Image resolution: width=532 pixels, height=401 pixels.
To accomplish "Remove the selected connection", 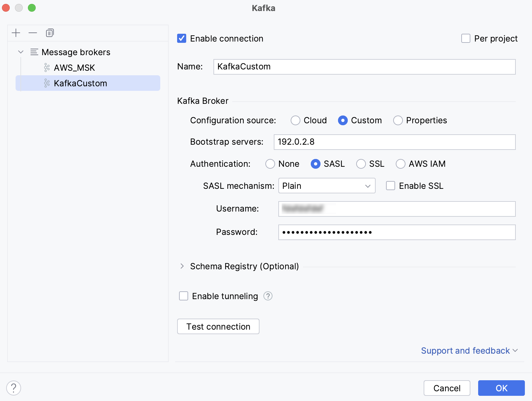I will (x=33, y=33).
